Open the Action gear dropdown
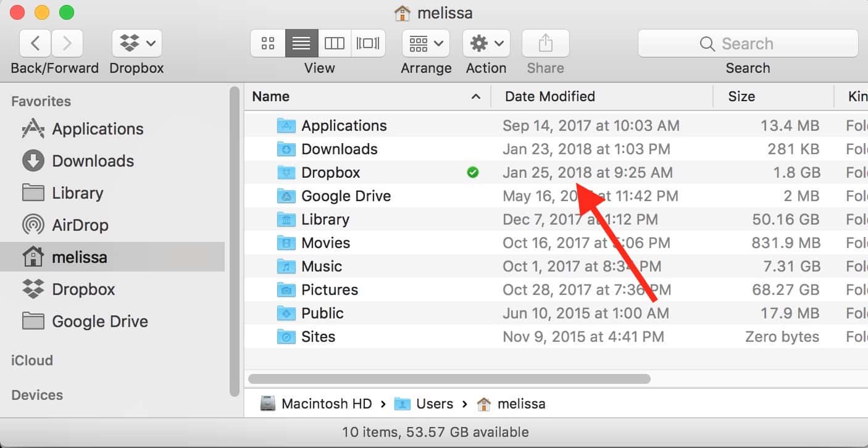Image resolution: width=868 pixels, height=448 pixels. (x=486, y=43)
